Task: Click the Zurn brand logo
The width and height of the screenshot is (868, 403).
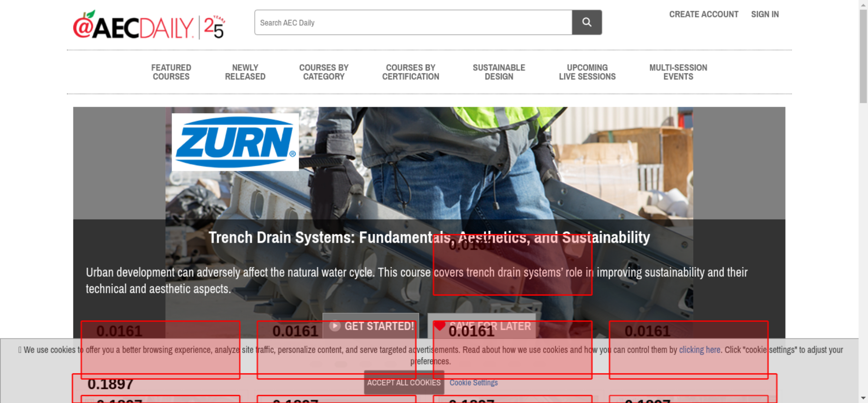Action: tap(235, 142)
